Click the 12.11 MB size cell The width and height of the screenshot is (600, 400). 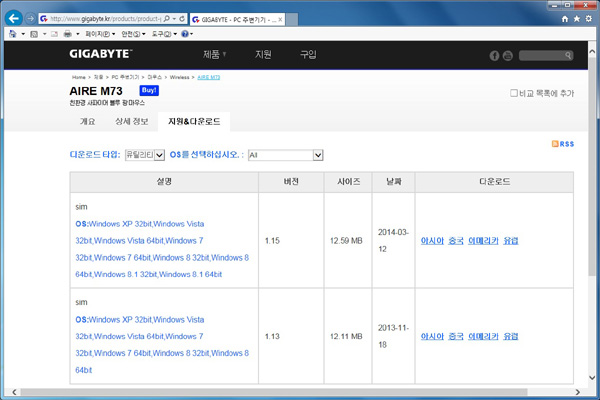click(346, 336)
